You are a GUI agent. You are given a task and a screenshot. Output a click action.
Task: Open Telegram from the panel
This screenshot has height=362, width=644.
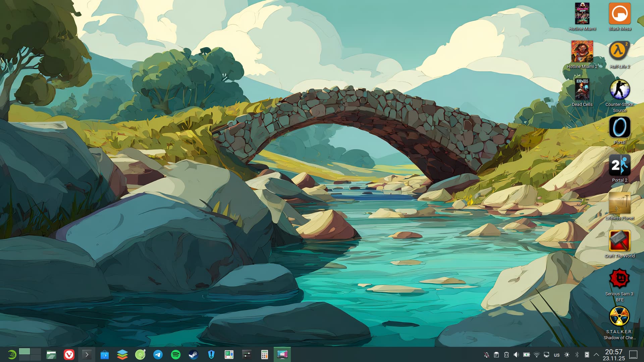point(158,355)
